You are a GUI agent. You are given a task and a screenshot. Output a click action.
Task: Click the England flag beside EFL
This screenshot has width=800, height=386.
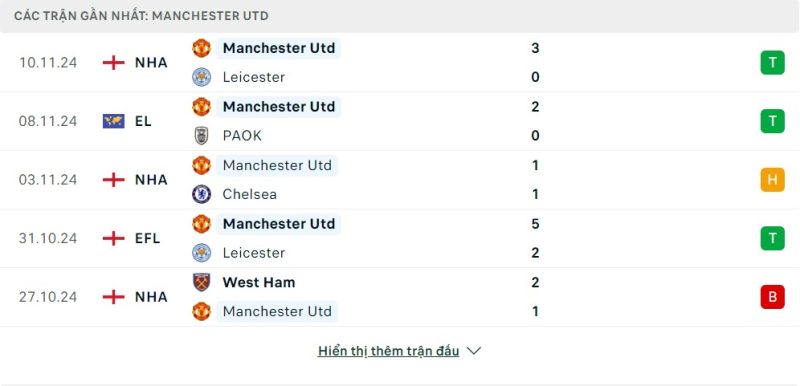click(113, 238)
